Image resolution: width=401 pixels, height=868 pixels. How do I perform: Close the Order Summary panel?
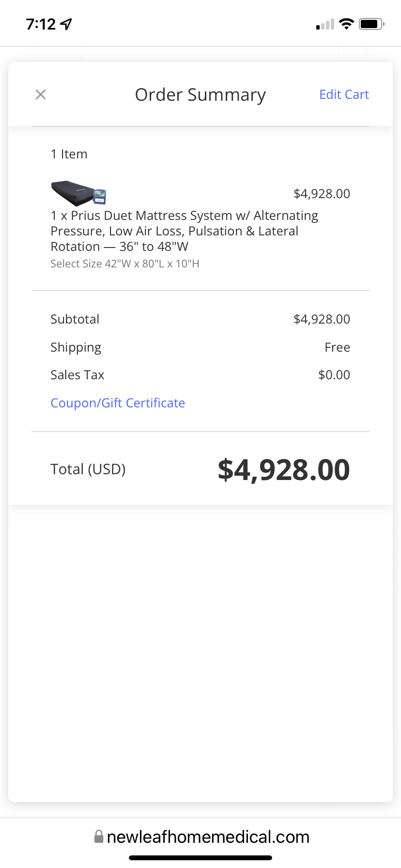coord(41,94)
